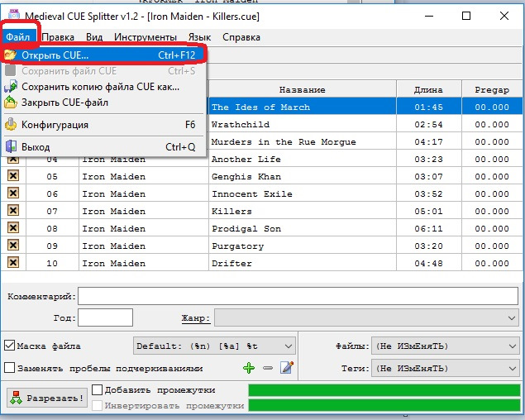525x420 pixels.
Task: Maximize the Medieval CUE Splitter window
Action: (466, 16)
